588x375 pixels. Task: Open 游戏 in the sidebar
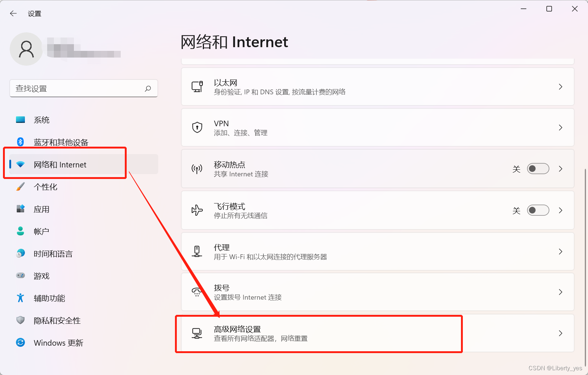(84, 275)
